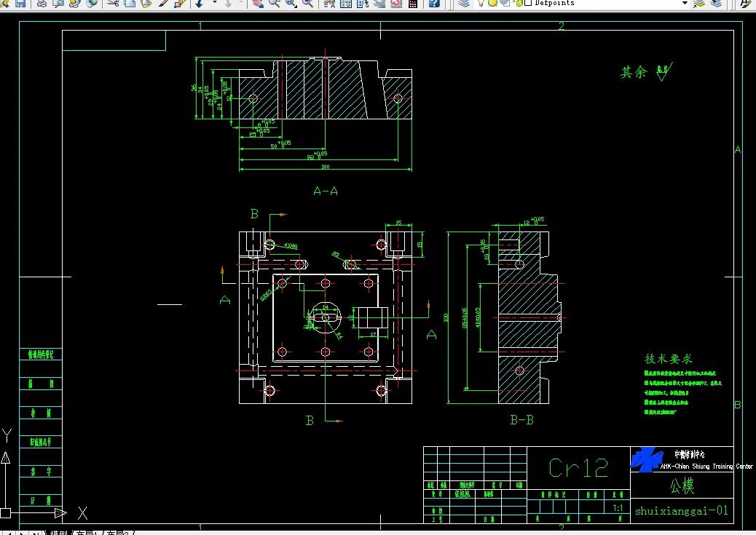Open the Layer Properties Manager icon
Image resolution: width=756 pixels, height=535 pixels.
[x=464, y=4]
